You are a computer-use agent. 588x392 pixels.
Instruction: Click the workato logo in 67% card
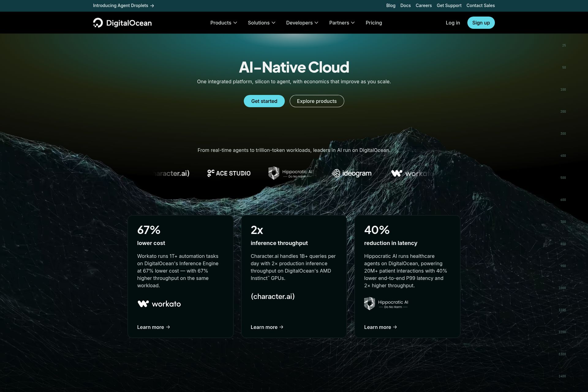tap(159, 304)
